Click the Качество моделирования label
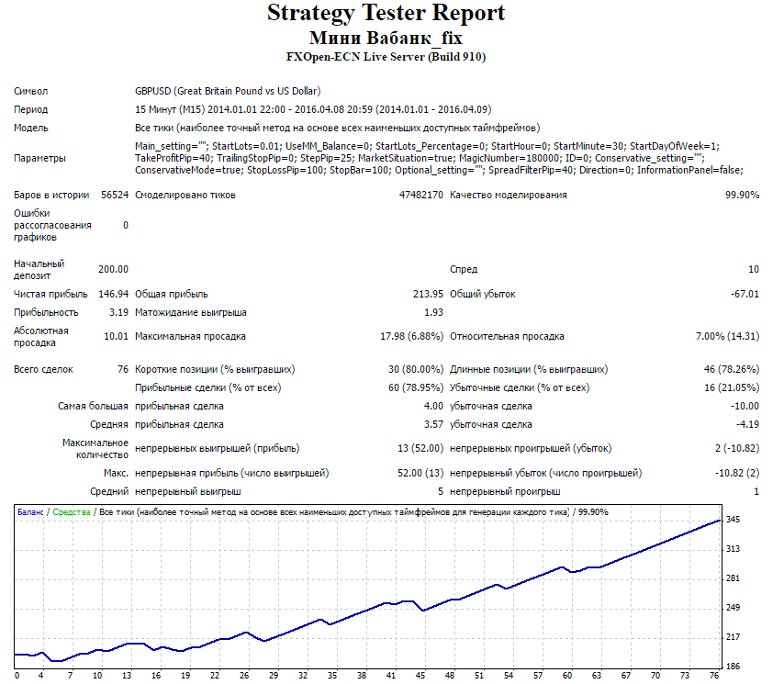Screen dimensions: 784x684 509,195
